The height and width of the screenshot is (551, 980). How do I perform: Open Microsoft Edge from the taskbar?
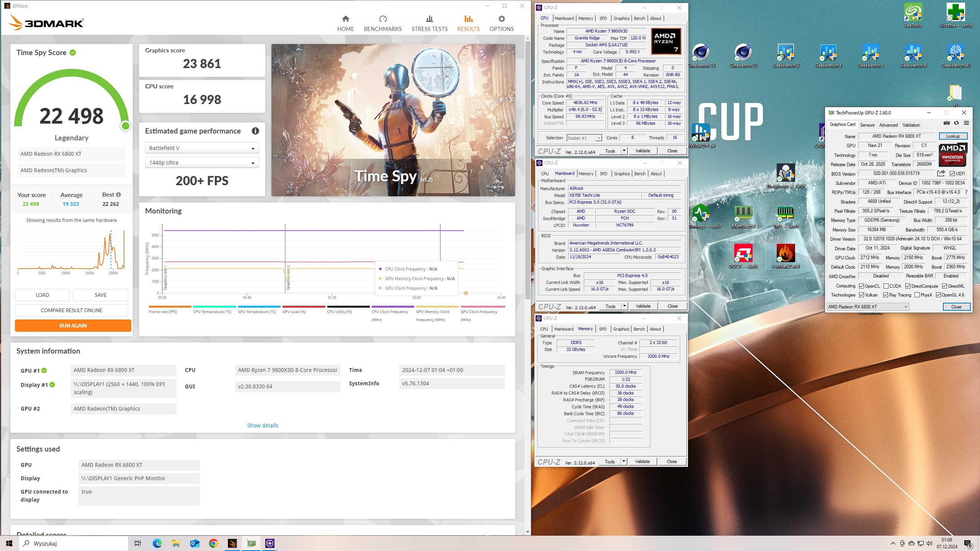[x=157, y=543]
